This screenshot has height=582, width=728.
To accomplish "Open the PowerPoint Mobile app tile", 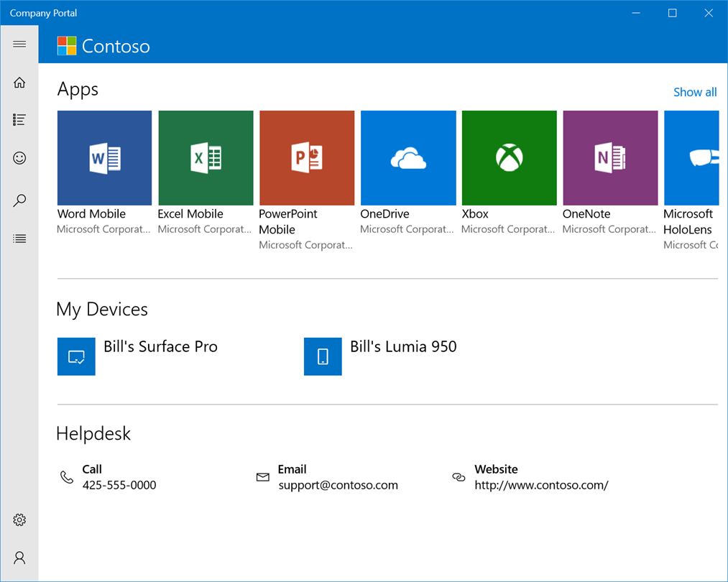I will (x=307, y=158).
